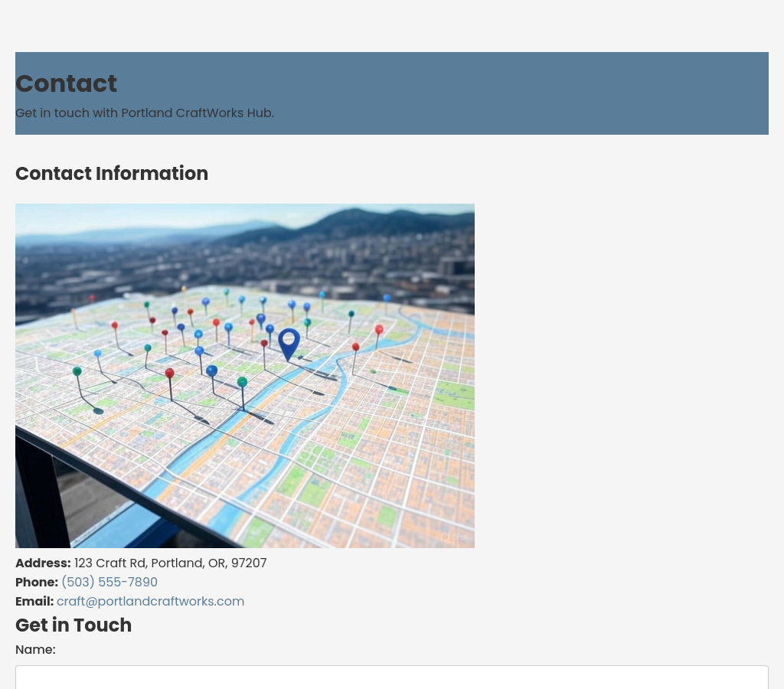Click the Grok watermark on the map
The width and height of the screenshot is (784, 689).
[455, 537]
